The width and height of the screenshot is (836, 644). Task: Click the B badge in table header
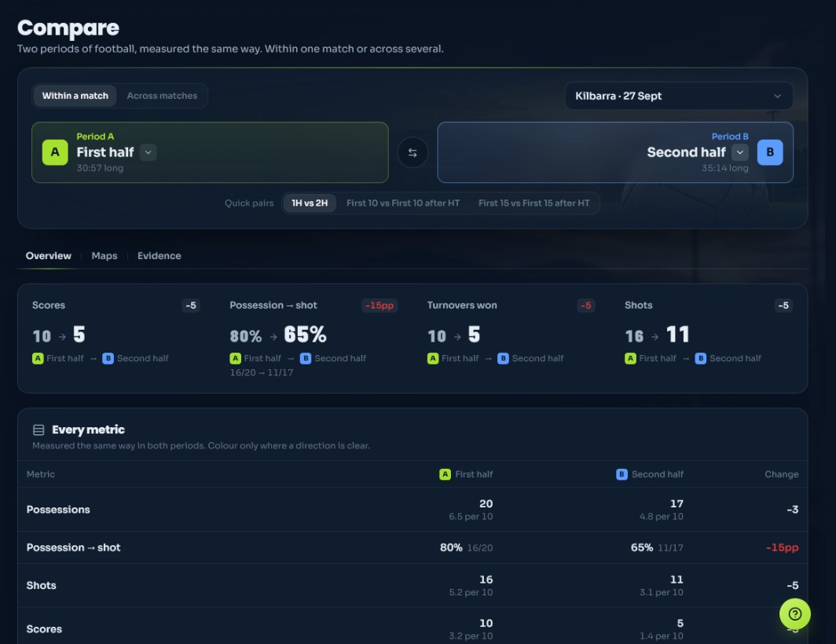point(621,474)
